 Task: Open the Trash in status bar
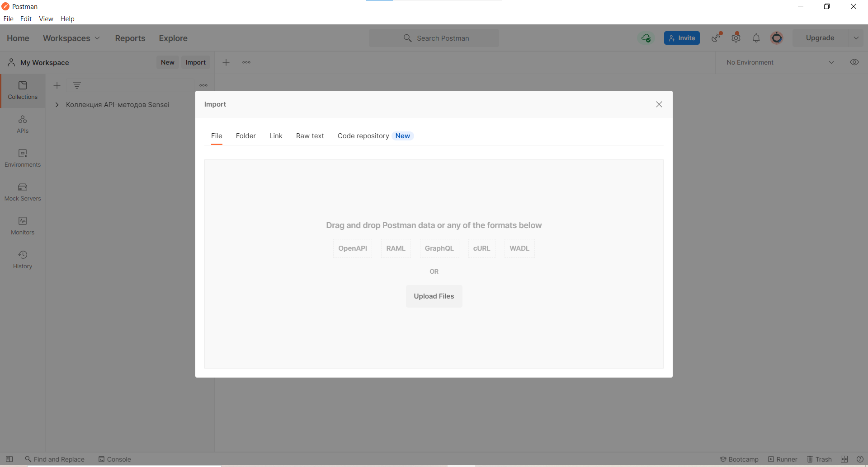click(819, 459)
